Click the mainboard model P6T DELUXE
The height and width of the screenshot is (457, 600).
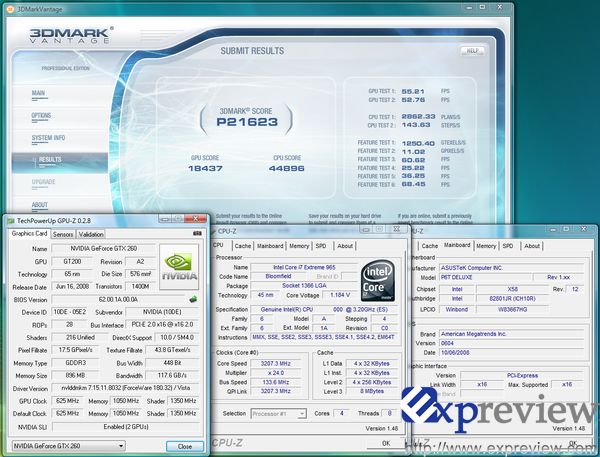tap(485, 277)
